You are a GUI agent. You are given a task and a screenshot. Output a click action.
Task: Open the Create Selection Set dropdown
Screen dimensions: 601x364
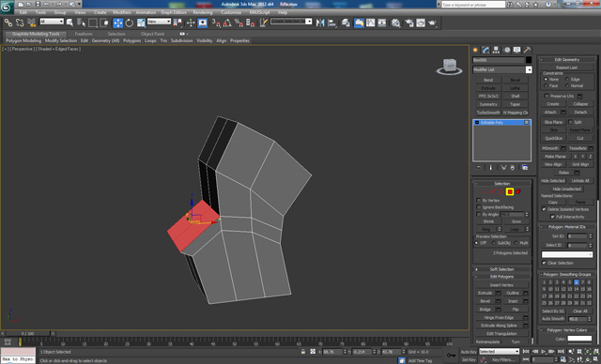pos(309,22)
